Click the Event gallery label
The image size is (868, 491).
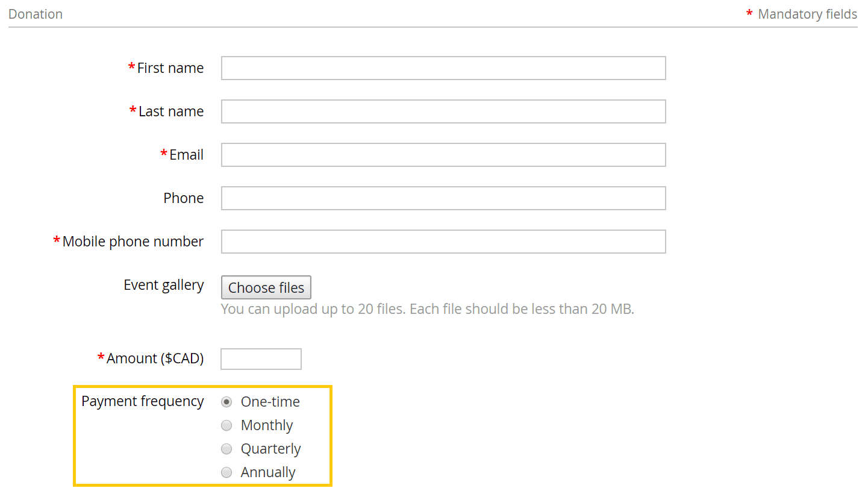click(163, 284)
